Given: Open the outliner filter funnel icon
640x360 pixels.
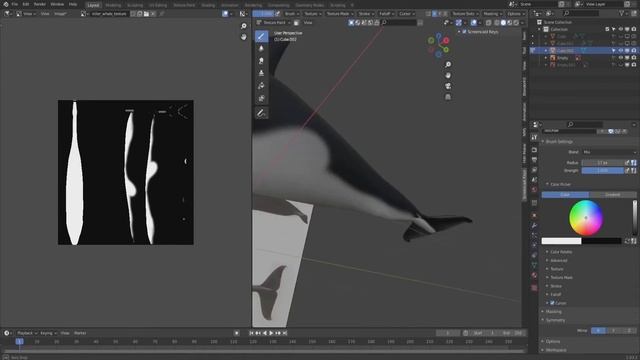Looking at the screenshot, I should tap(622, 13).
